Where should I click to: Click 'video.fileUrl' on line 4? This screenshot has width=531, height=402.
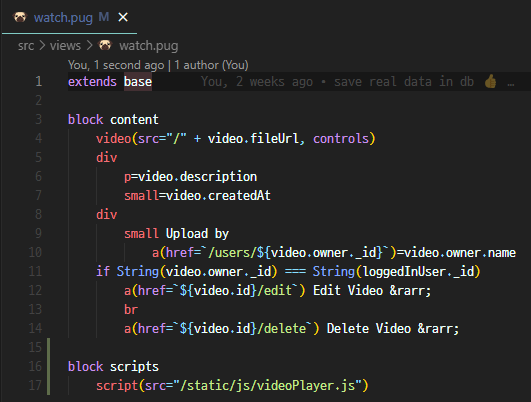[x=253, y=139]
